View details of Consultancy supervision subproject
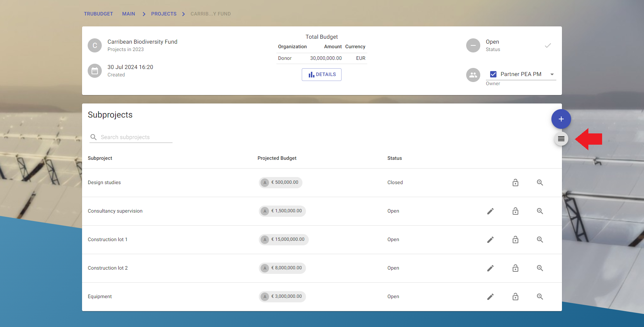 [540, 211]
